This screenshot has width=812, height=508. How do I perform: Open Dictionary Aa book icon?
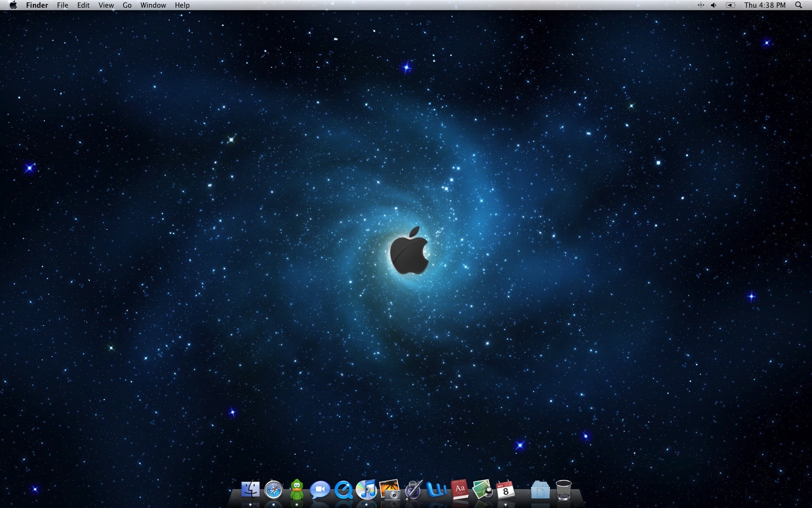pyautogui.click(x=460, y=490)
